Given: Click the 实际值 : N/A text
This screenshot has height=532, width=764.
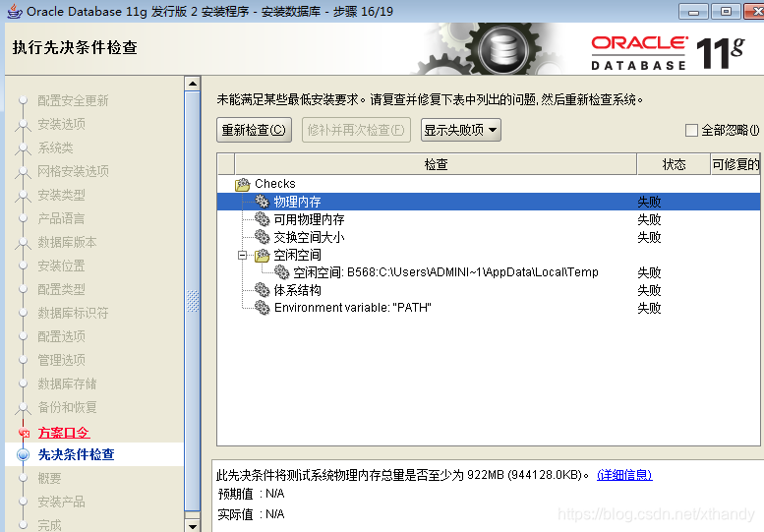Looking at the screenshot, I should [x=252, y=514].
